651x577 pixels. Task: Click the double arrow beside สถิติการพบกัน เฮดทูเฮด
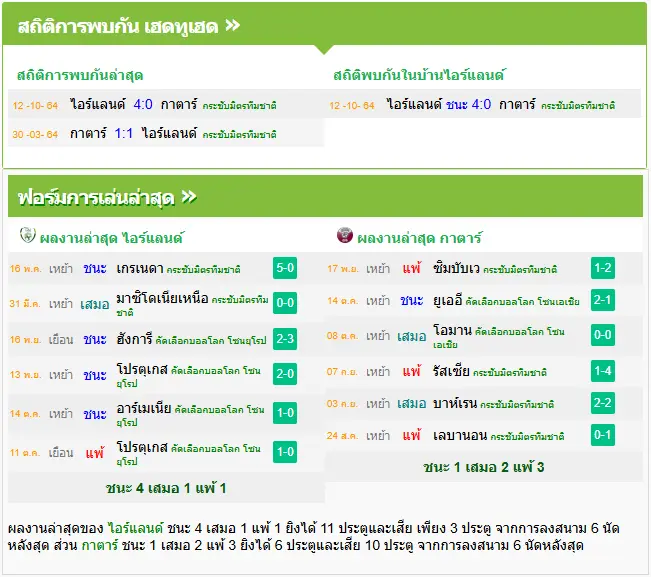[232, 26]
